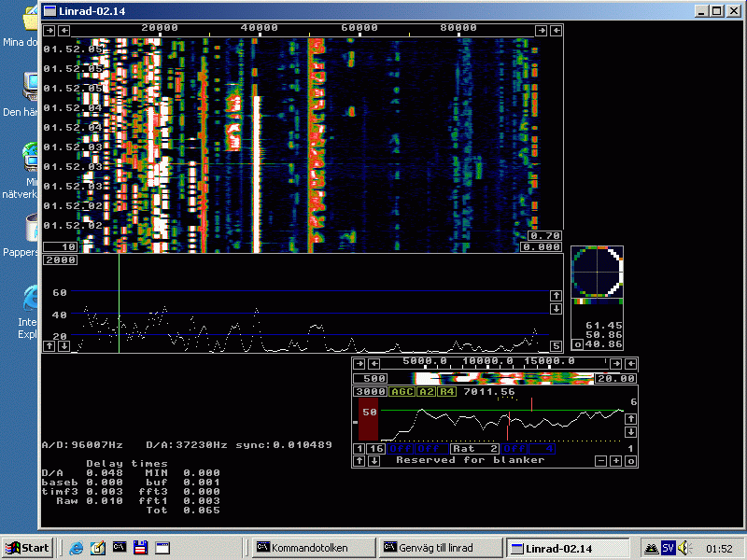Screen dimensions: 747x560
Task: Click the '10' box at the waterfall's bottom-left
Action: coord(61,246)
